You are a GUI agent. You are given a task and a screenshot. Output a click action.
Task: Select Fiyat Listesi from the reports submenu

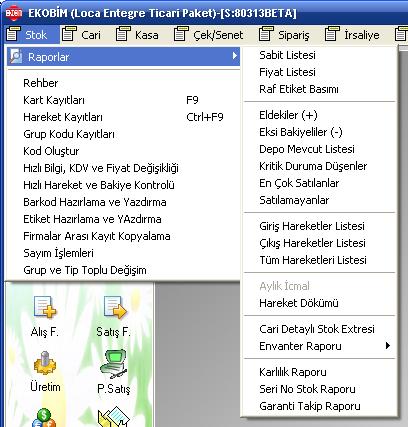click(x=287, y=72)
